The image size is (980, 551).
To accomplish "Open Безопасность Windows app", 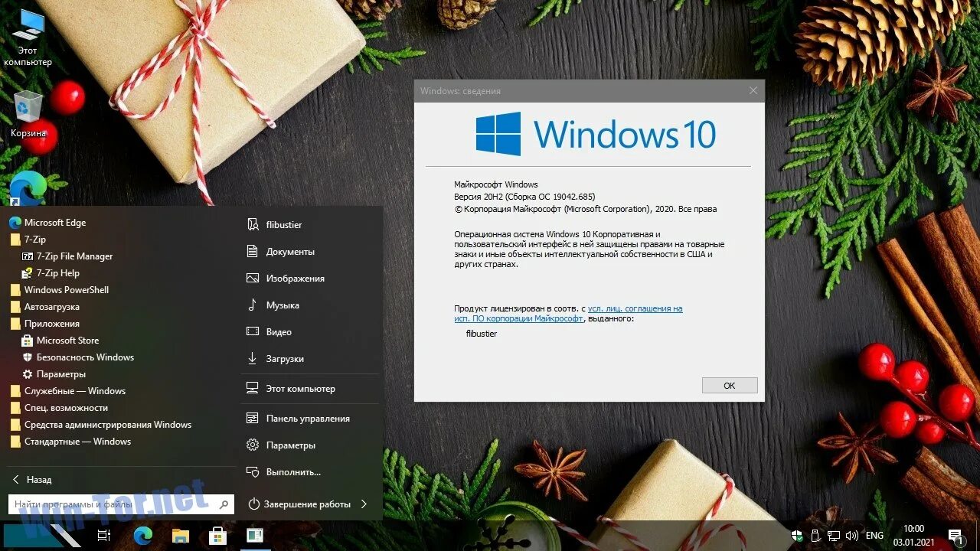I will click(x=78, y=357).
